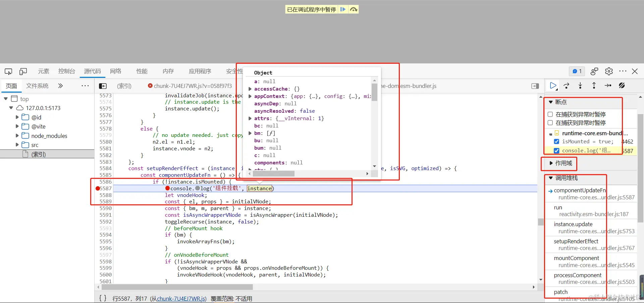The width and height of the screenshot is (644, 303).
Task: Select setupRenderEffect call stack frame
Action: pyautogui.click(x=591, y=245)
